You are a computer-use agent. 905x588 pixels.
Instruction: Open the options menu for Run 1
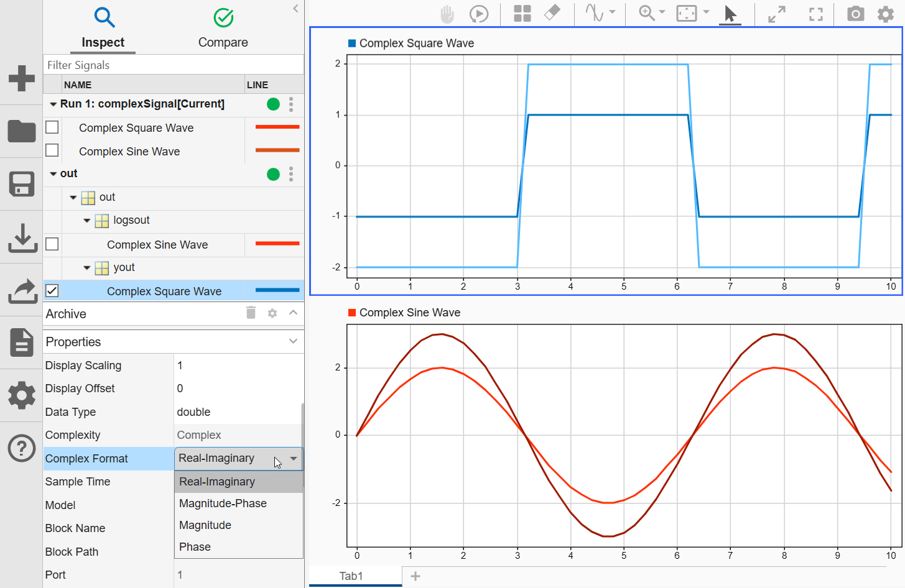pos(291,104)
